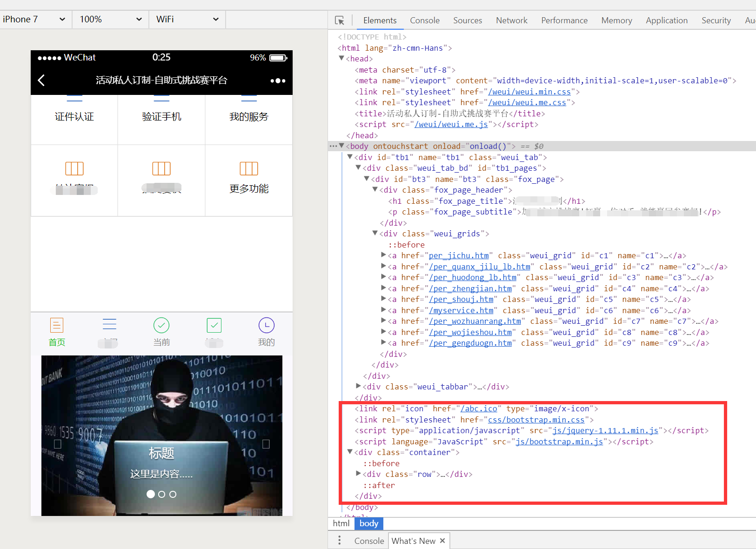This screenshot has width=756, height=549.
Task: Open the DevTools vertical dots menu
Action: (x=340, y=540)
